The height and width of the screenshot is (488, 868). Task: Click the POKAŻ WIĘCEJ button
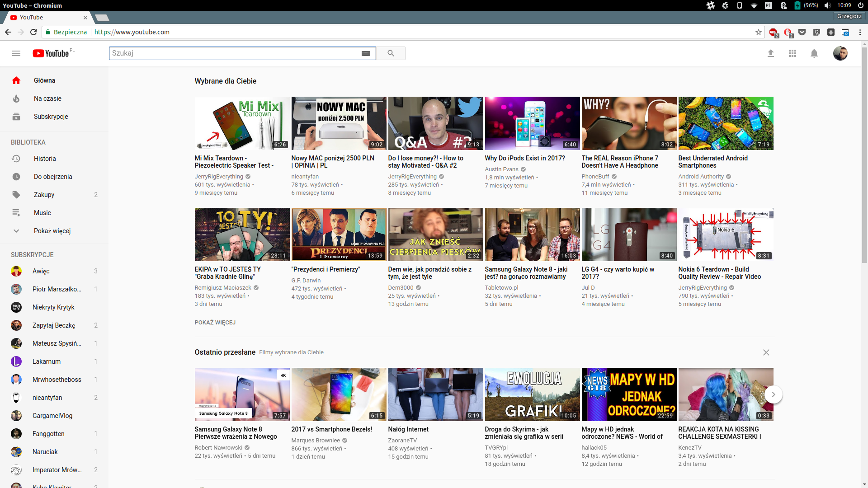pos(215,323)
